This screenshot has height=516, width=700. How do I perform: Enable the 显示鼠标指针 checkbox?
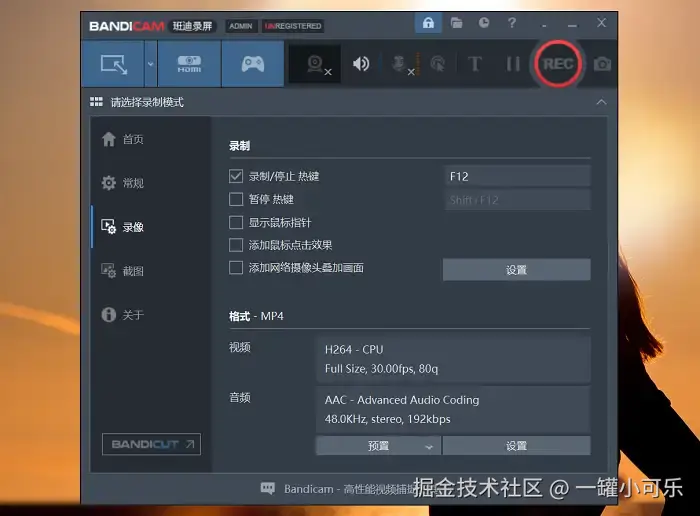236,222
